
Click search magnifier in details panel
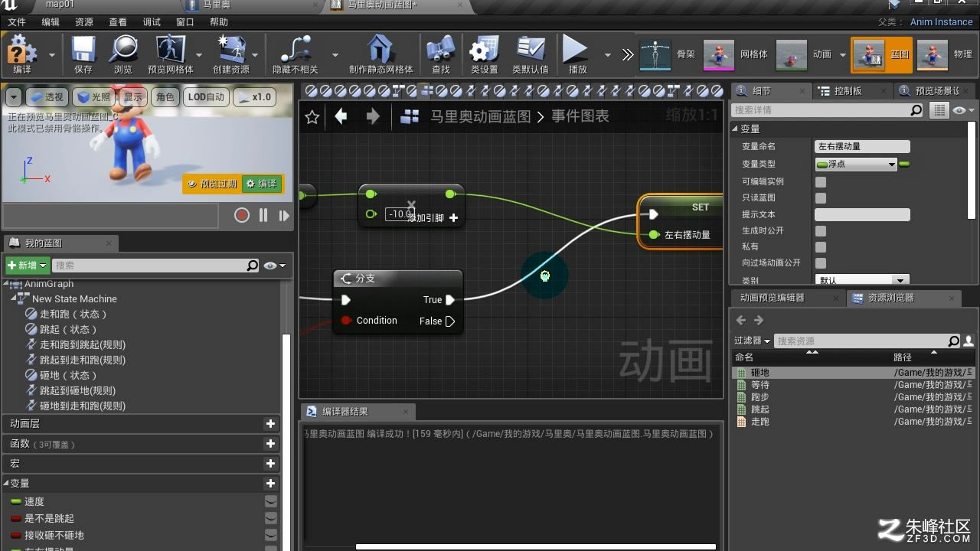[916, 110]
